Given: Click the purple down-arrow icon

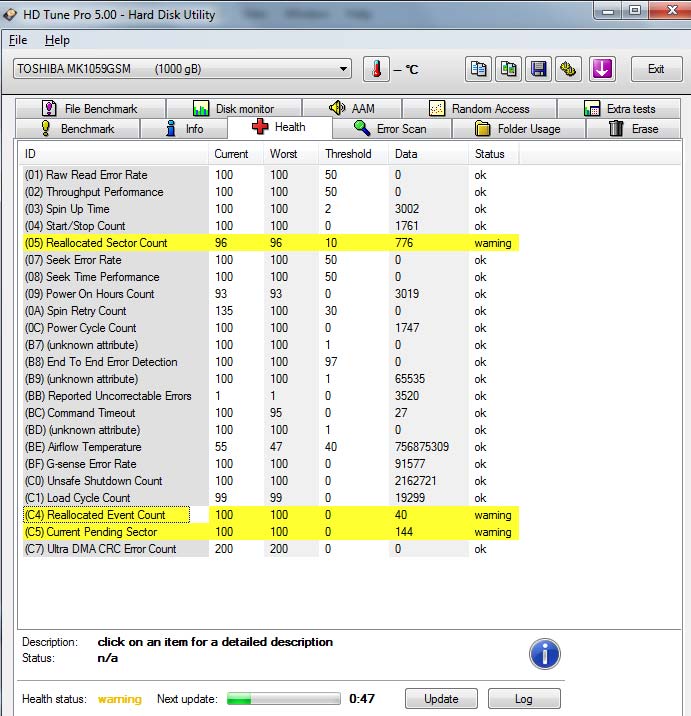Looking at the screenshot, I should pyautogui.click(x=602, y=69).
